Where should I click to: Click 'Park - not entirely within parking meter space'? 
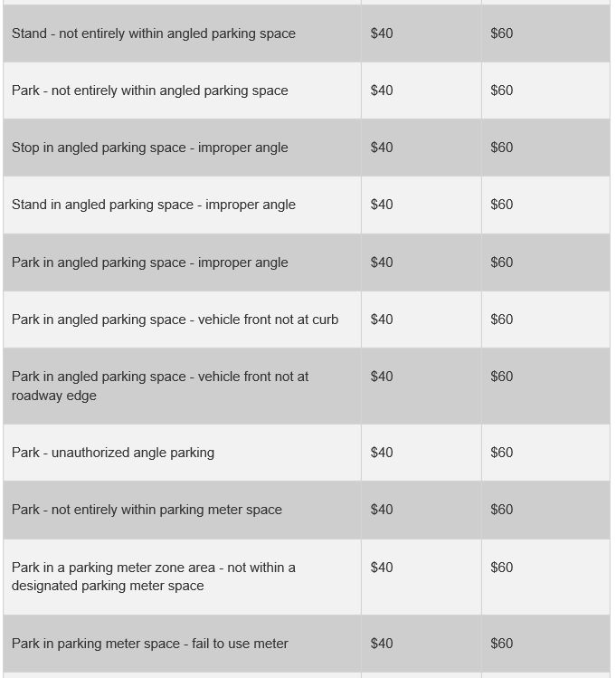(147, 510)
